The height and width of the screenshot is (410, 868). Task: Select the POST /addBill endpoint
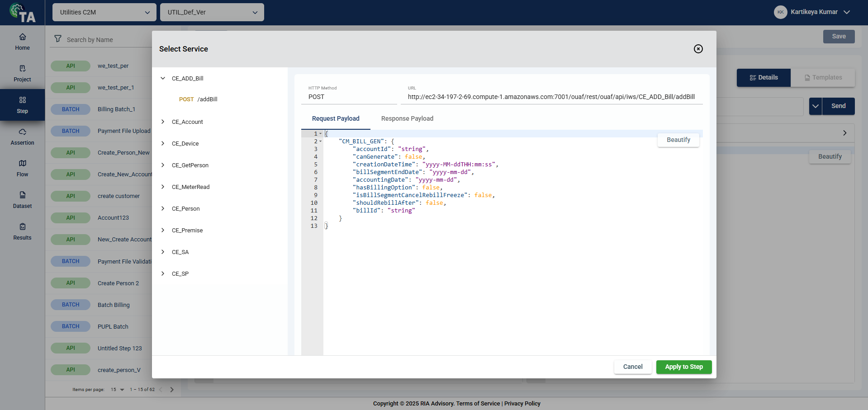coord(198,99)
